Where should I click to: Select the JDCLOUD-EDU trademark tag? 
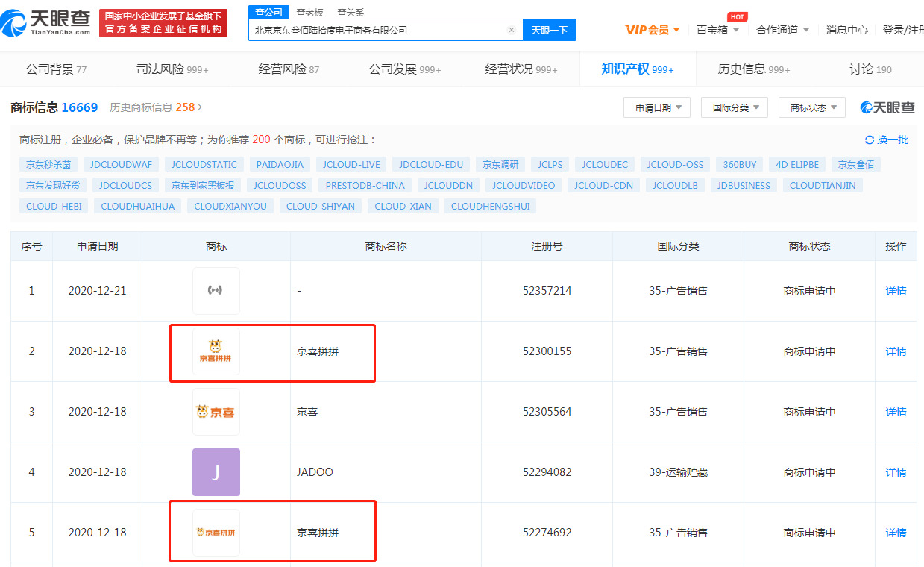[x=431, y=164]
